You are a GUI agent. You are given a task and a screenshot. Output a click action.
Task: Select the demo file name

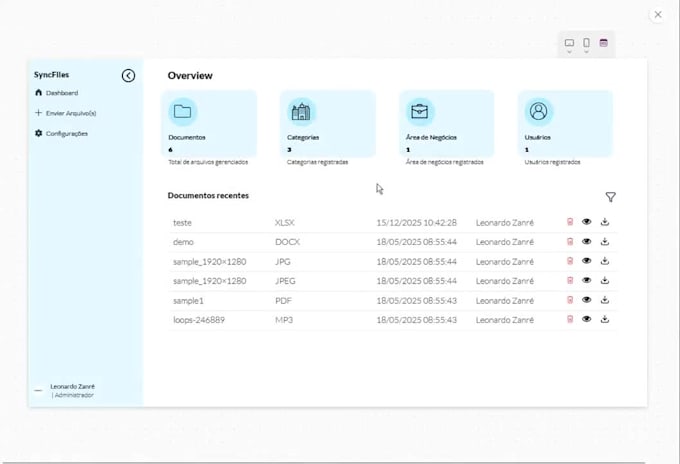(183, 242)
